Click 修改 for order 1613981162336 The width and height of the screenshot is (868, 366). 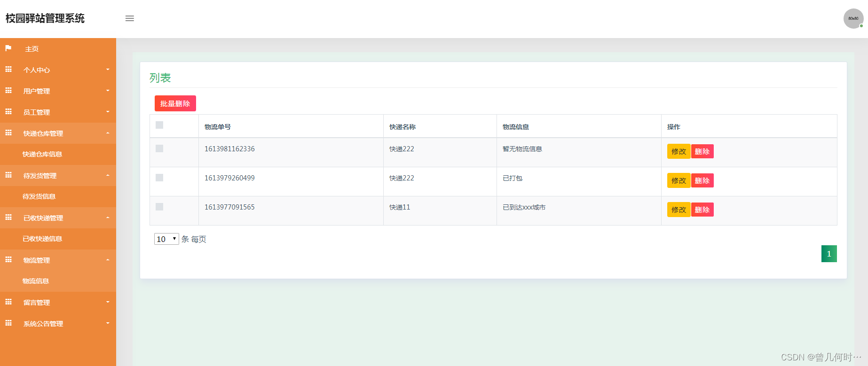coord(679,151)
